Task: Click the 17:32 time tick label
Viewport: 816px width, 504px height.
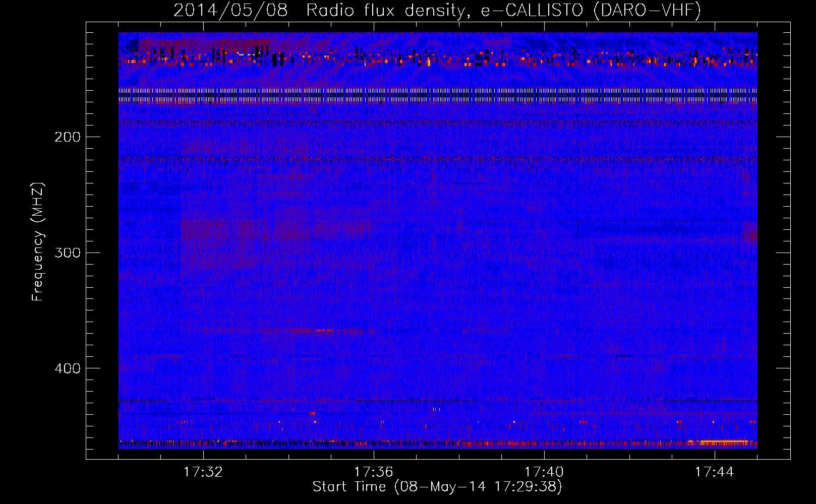Action: [x=203, y=472]
